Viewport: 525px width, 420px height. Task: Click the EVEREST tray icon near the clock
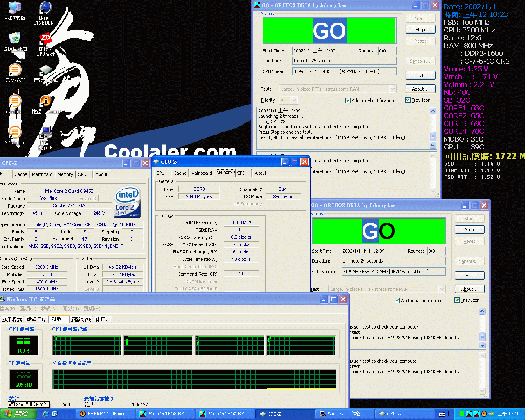click(x=484, y=414)
